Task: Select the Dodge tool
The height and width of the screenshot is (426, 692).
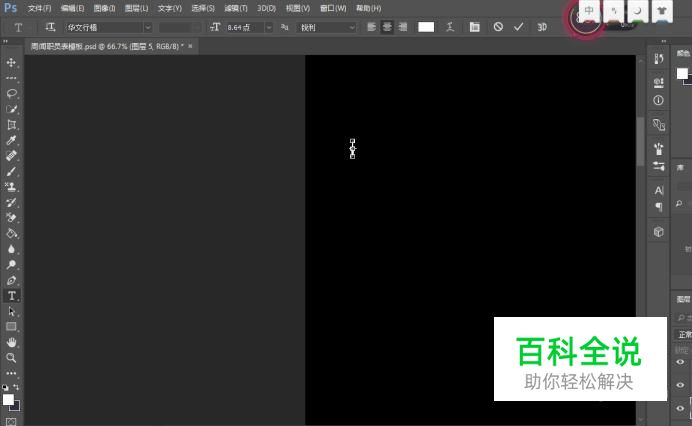Action: tap(11, 264)
